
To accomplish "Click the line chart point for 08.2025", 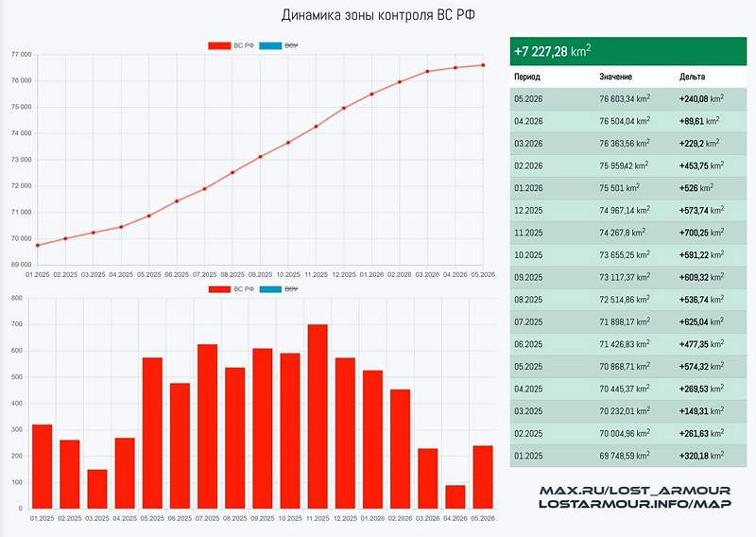I will (232, 172).
